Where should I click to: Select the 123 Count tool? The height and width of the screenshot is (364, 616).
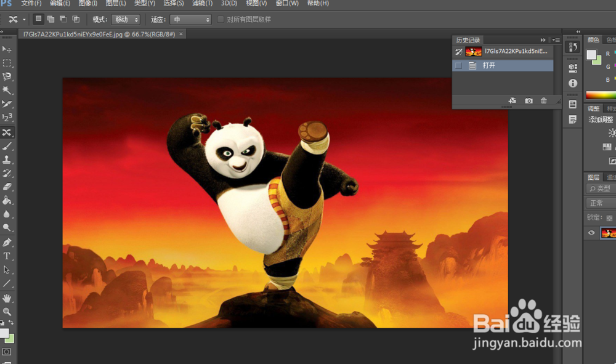tap(7, 118)
